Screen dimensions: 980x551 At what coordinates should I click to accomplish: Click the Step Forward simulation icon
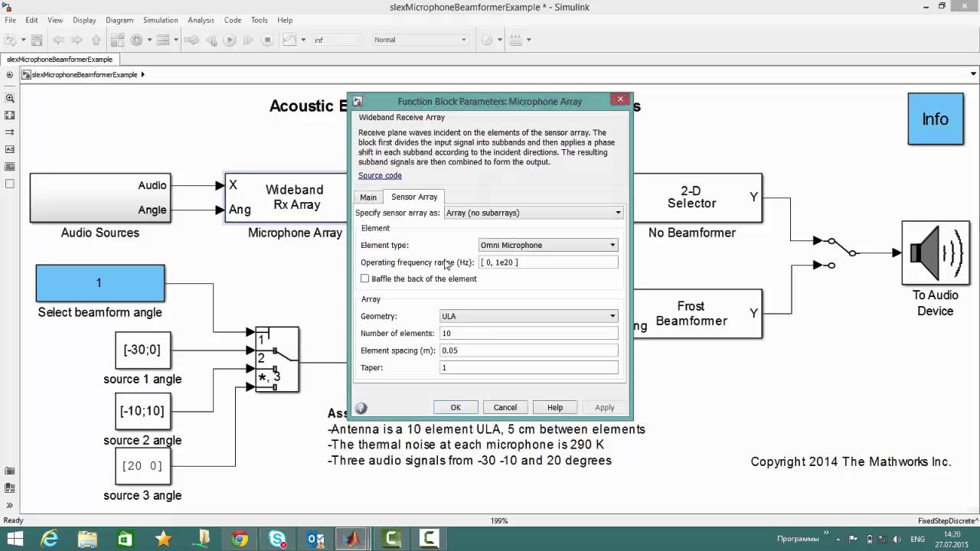click(248, 40)
